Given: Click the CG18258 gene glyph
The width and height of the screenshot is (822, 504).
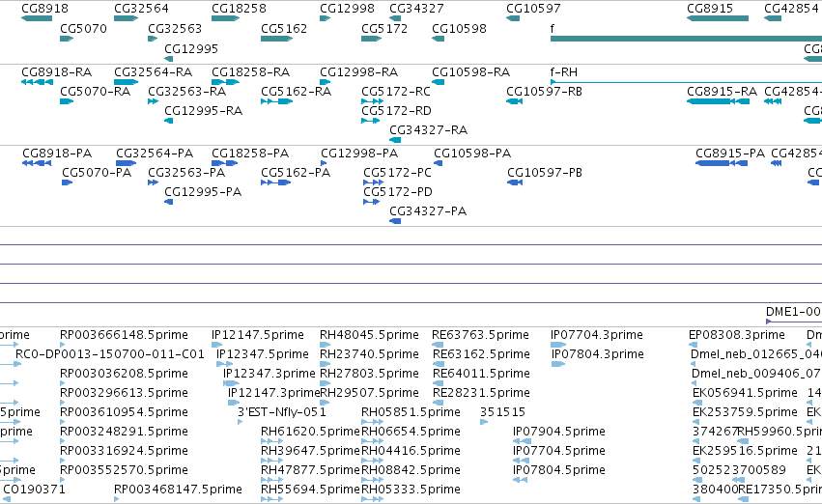Looking at the screenshot, I should 225,18.
